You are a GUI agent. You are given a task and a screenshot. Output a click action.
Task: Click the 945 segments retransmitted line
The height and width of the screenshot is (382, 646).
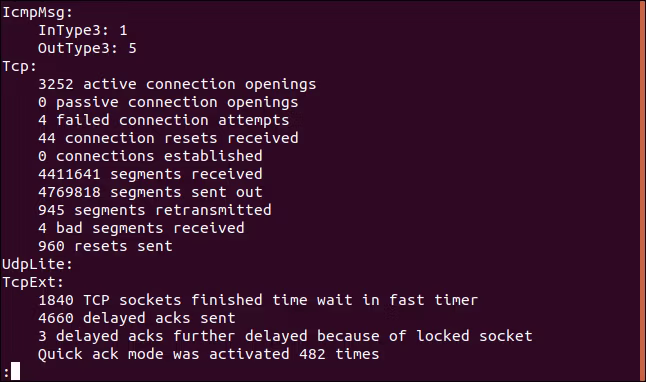click(154, 210)
